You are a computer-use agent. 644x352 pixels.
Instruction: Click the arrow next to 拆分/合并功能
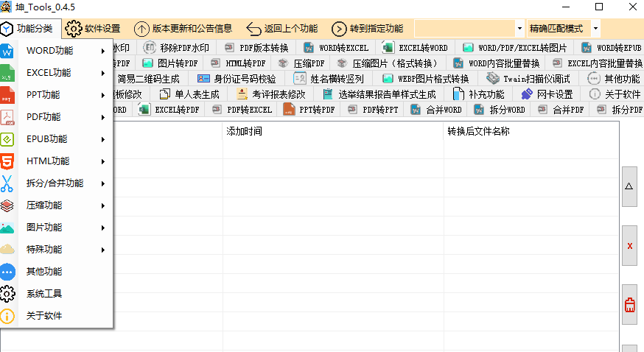coord(103,184)
